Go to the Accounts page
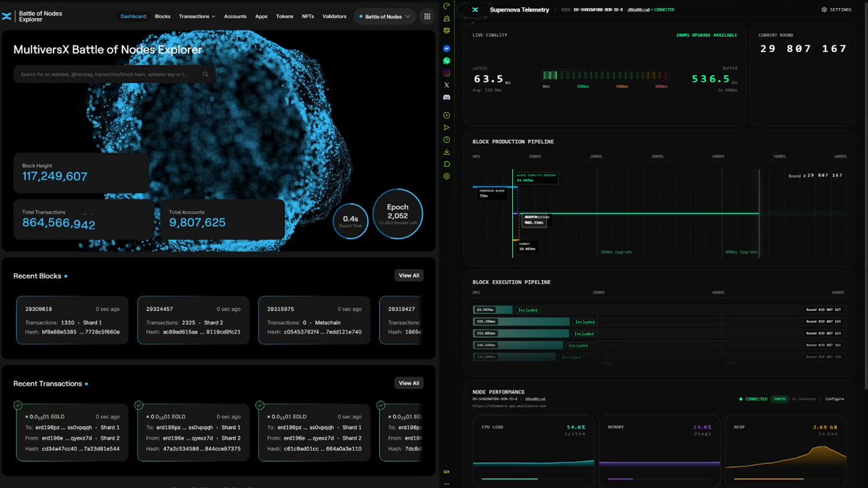This screenshot has height=488, width=868. coord(235,16)
